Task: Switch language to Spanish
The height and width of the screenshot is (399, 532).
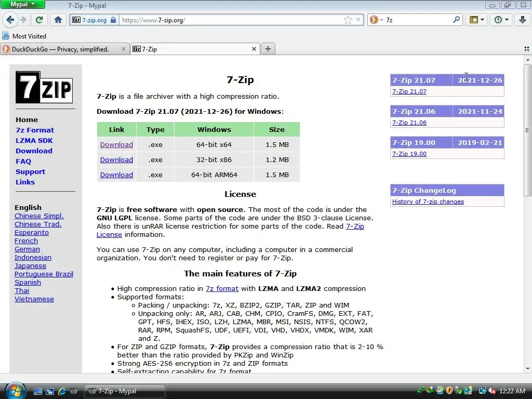Action: coord(28,282)
